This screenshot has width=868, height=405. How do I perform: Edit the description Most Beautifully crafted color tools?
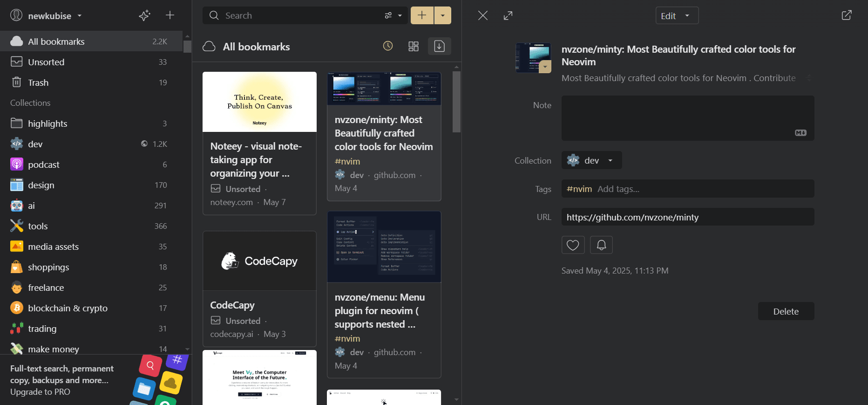coord(678,78)
